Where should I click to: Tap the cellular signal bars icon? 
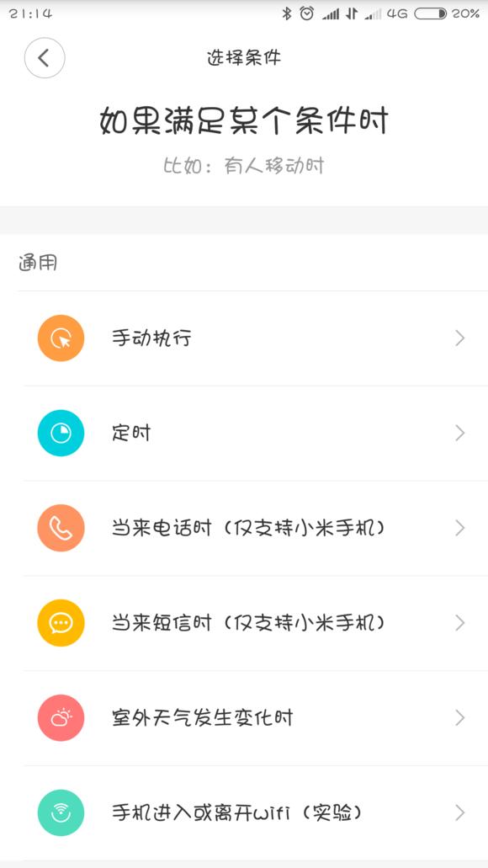332,13
